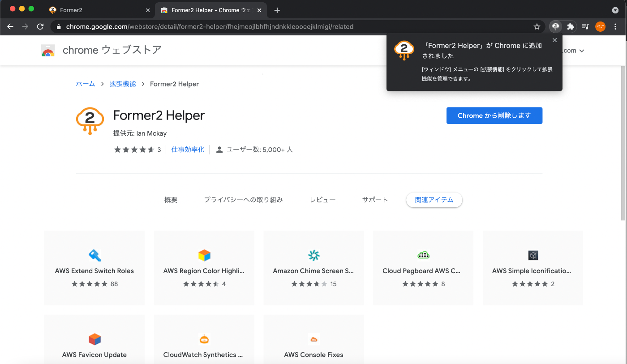
Task: Bookmark this page with the star icon
Action: [537, 26]
